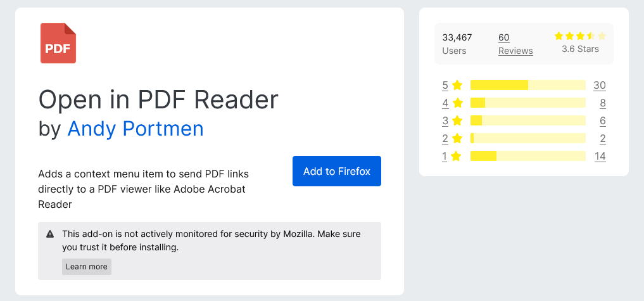Click the 3.6 star rating icons
Image resolution: width=644 pixels, height=301 pixels.
[x=580, y=36]
